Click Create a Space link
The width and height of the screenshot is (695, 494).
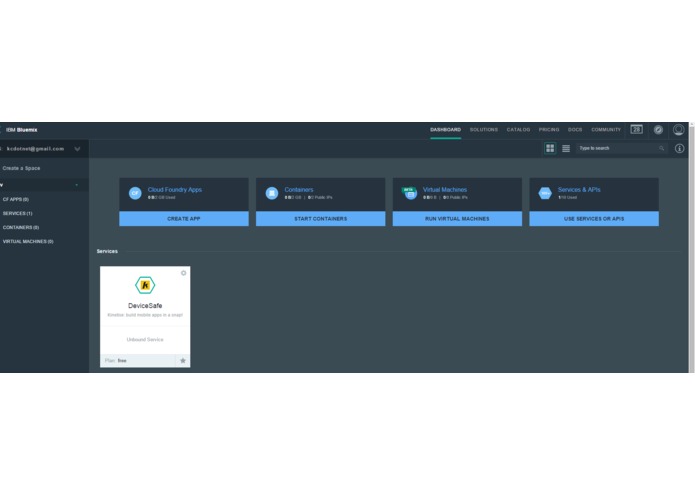[21, 168]
